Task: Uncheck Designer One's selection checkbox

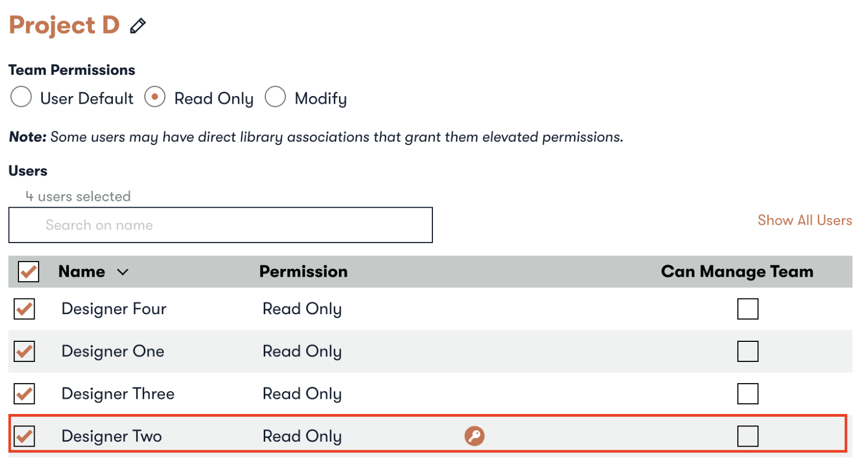Action: tap(24, 351)
